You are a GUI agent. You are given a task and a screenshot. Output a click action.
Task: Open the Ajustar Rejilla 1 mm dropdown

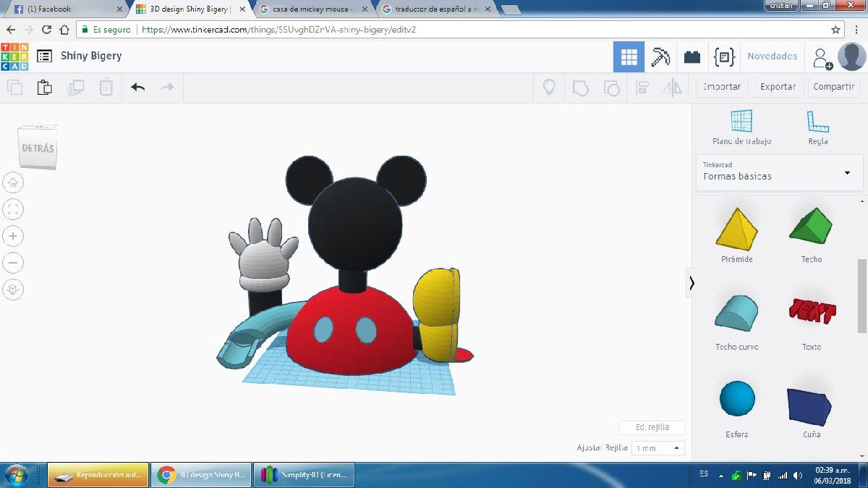(x=658, y=448)
